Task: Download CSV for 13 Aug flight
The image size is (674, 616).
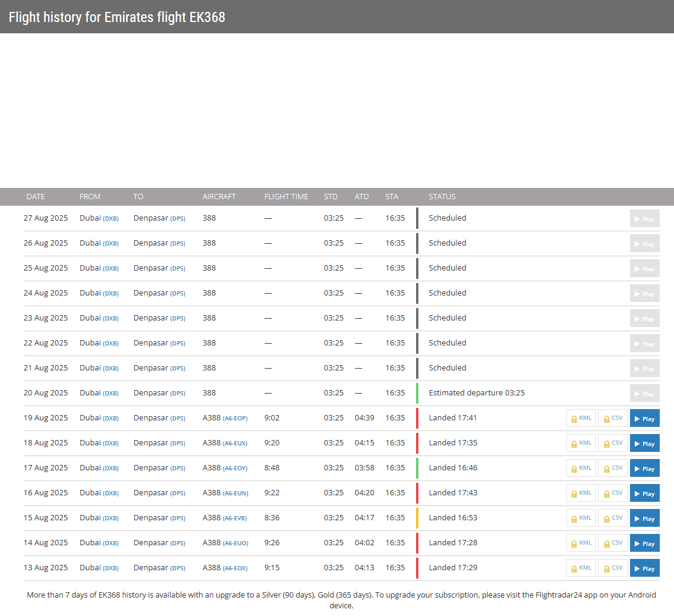Action: click(x=612, y=568)
